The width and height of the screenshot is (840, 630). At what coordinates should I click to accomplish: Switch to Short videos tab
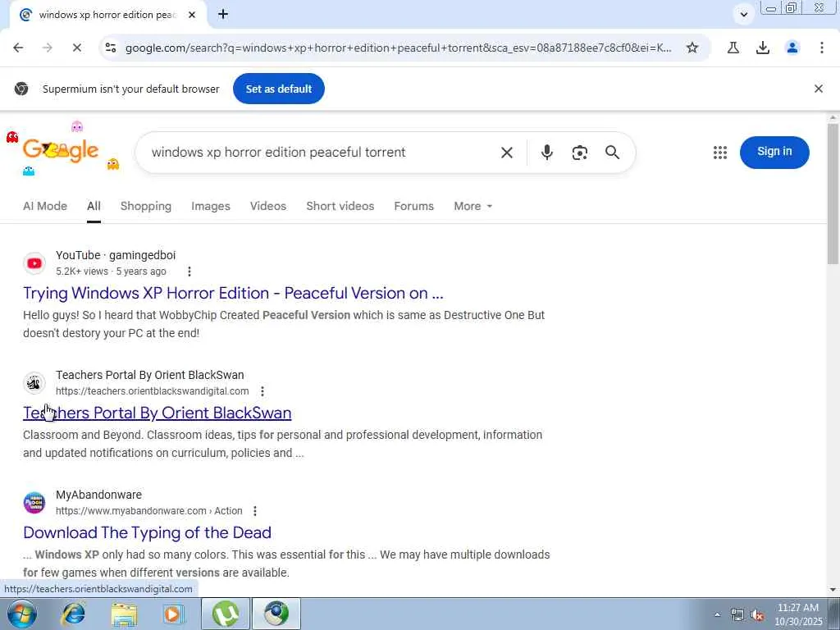coord(340,206)
